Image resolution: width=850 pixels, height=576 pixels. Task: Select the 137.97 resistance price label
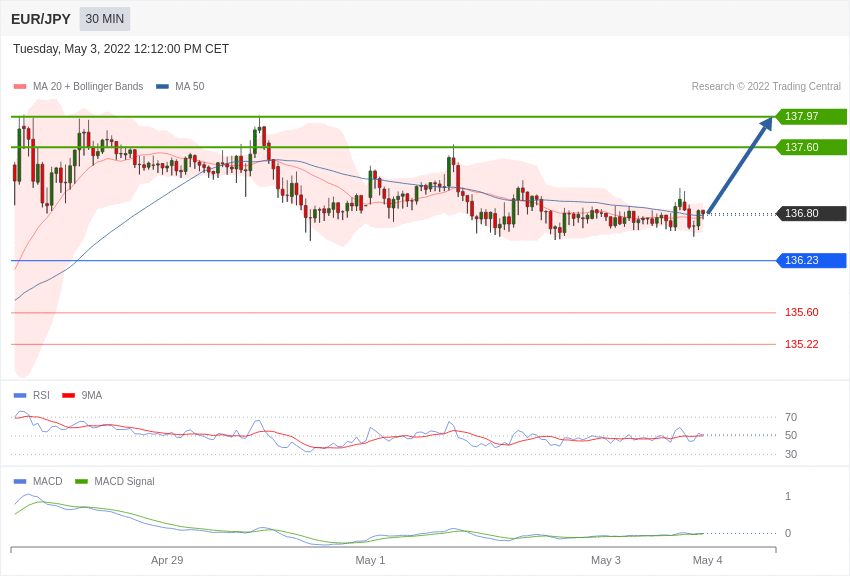pos(811,117)
